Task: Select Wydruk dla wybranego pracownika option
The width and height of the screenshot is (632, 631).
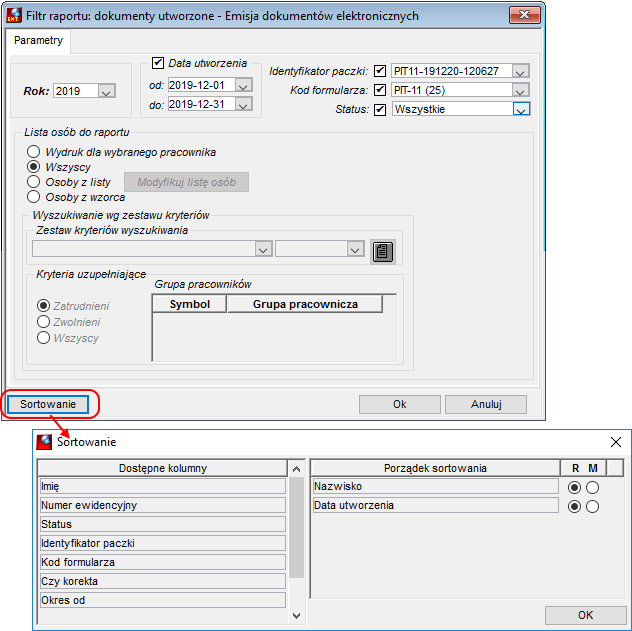Action: pos(33,152)
